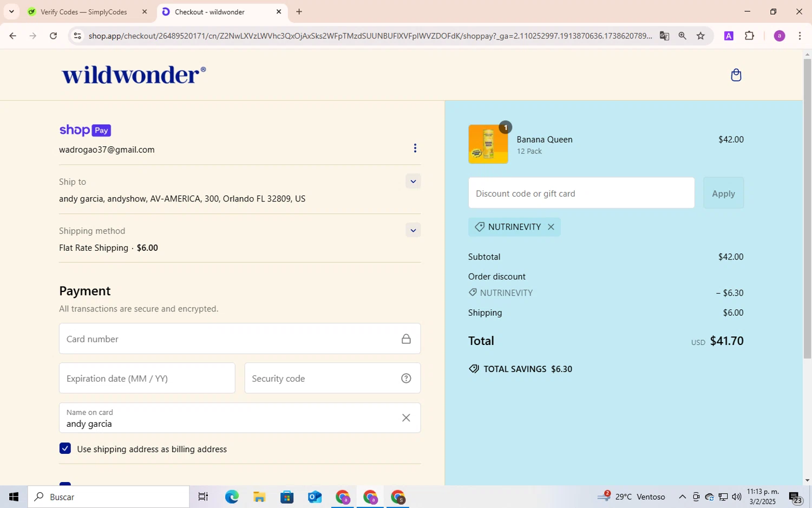The image size is (812, 508).
Task: Open the clock showing 11:13 p. m.
Action: (x=763, y=497)
